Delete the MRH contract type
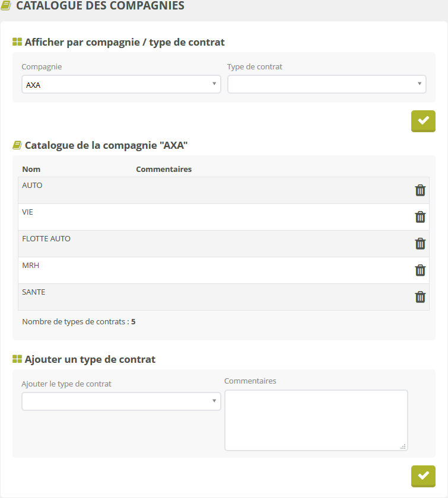 [x=420, y=270]
